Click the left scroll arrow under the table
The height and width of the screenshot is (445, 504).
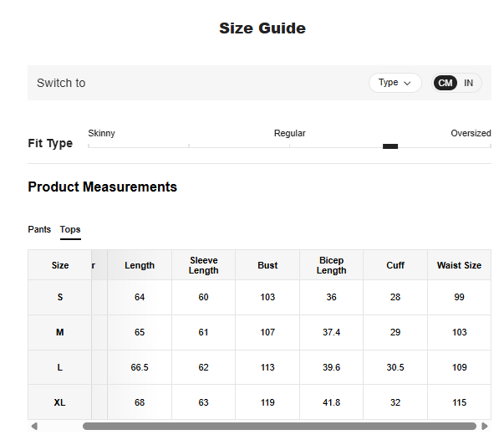[x=34, y=427]
